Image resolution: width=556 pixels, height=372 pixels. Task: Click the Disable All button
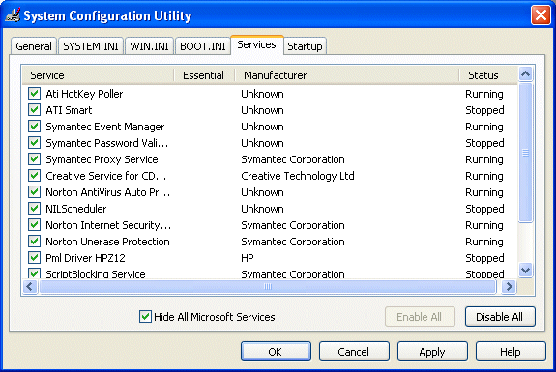point(500,317)
